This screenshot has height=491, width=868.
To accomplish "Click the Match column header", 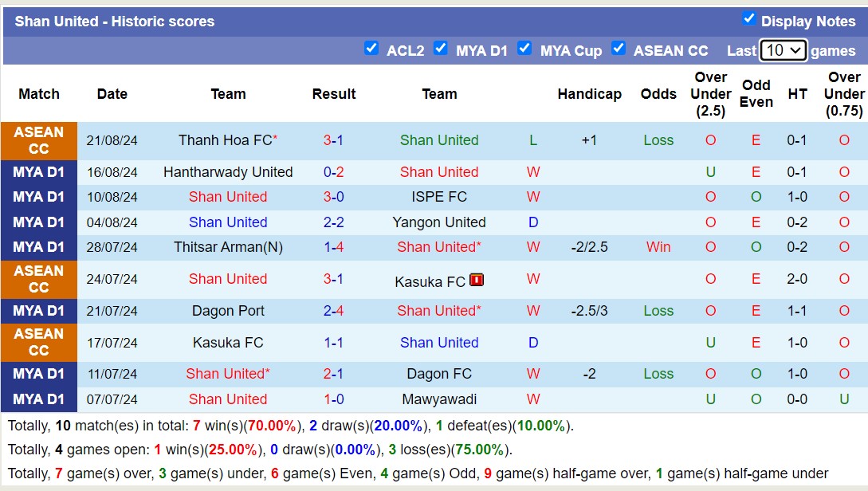I will [x=38, y=94].
